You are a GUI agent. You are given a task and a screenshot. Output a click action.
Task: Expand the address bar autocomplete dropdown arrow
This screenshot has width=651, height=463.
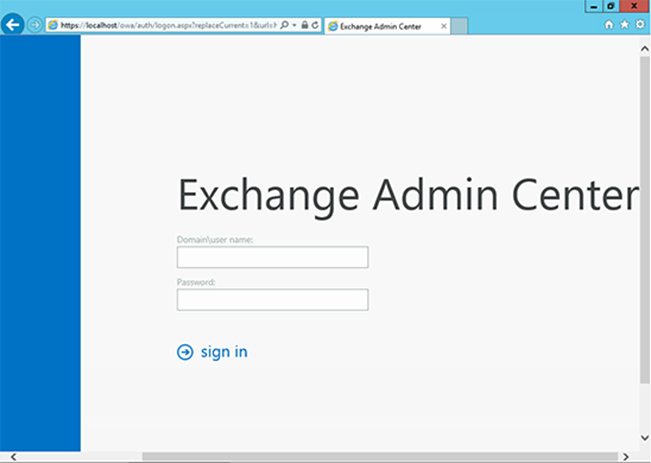(x=294, y=25)
